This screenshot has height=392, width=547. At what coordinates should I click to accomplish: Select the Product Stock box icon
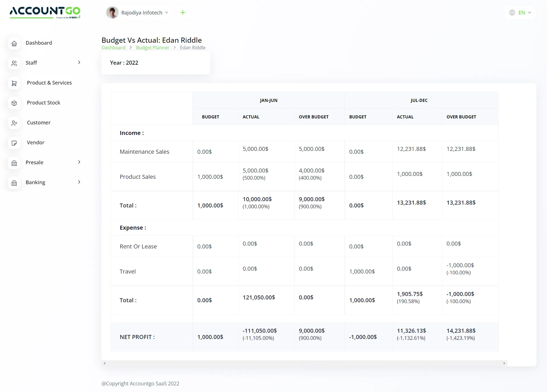coord(14,103)
